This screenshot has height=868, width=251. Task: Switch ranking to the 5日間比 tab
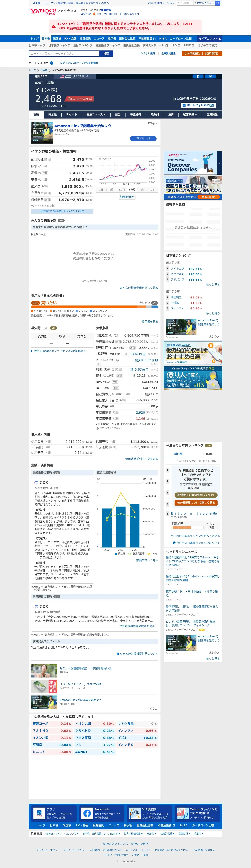[x=208, y=454]
